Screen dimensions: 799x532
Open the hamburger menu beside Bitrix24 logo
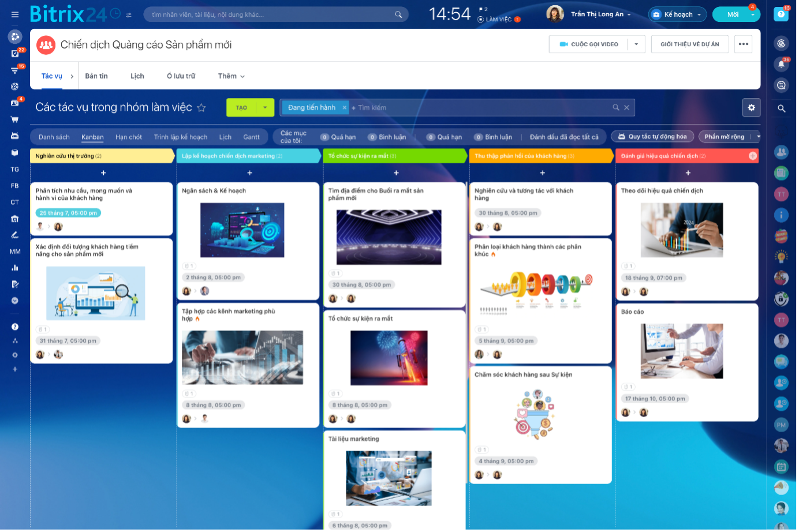coord(15,14)
